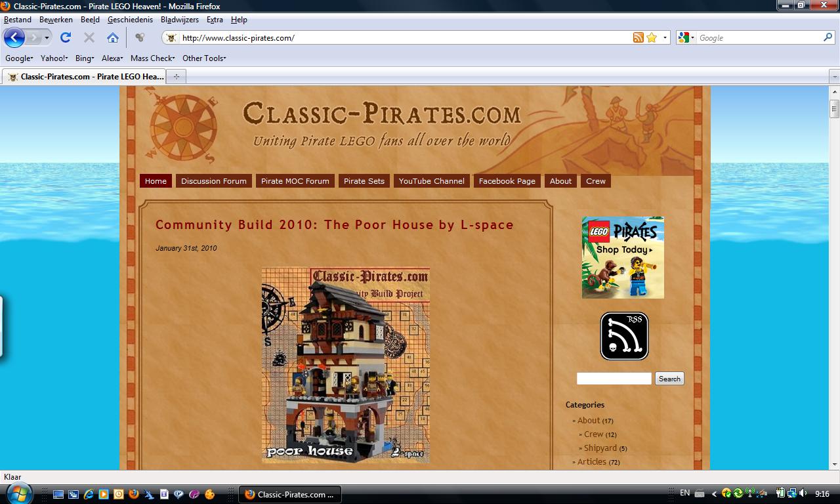Open the Crew navigation link
Viewport: 840px width, 504px height.
[x=596, y=181]
